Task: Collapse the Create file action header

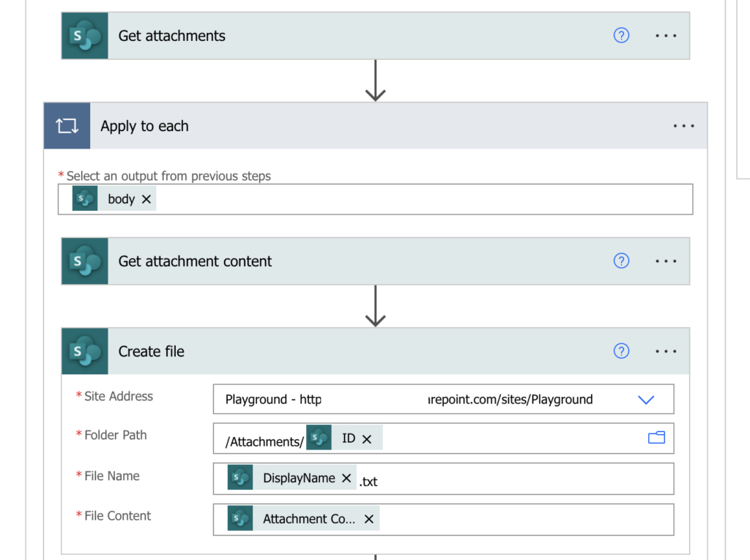Action: click(x=376, y=351)
